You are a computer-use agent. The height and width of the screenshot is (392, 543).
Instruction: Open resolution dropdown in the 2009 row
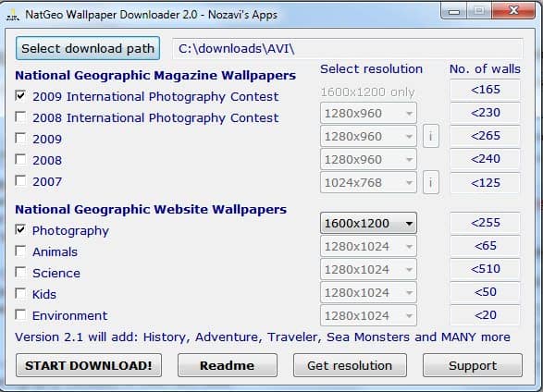[368, 136]
